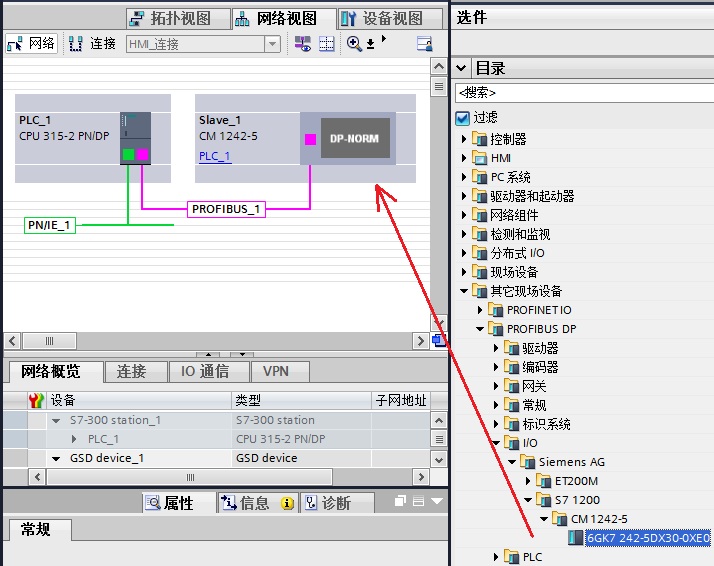Viewport: 714px width, 566px height.
Task: Select the 分布式 I/O folder icon
Action: pos(479,253)
